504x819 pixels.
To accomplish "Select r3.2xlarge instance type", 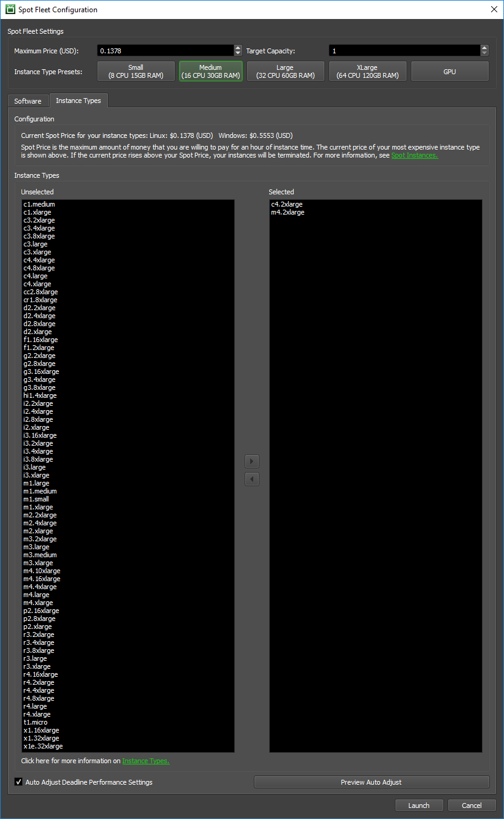I will (x=128, y=634).
